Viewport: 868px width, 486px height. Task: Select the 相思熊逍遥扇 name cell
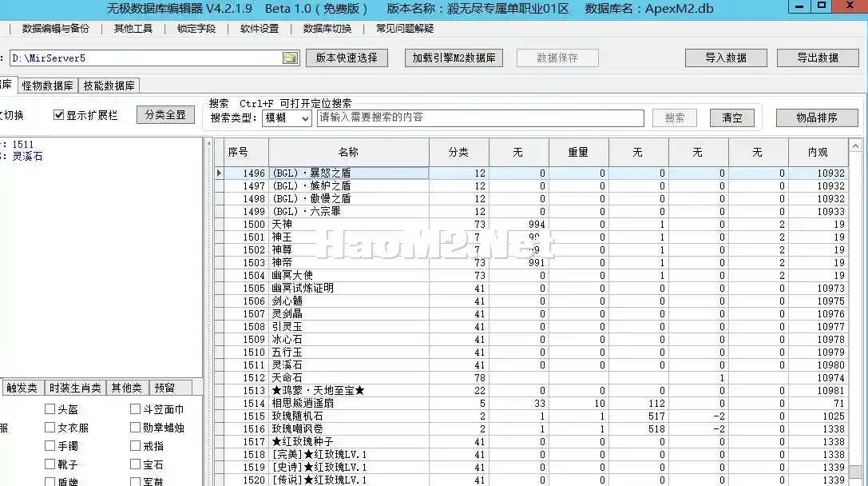(x=349, y=403)
